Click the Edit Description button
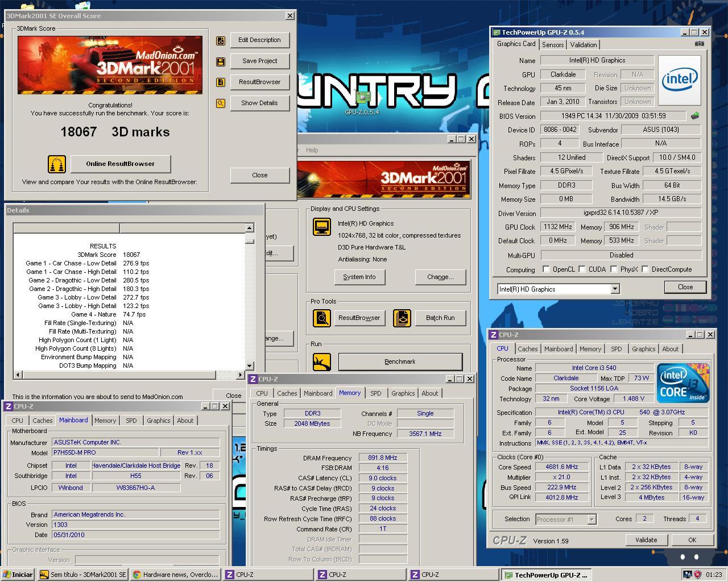Screen dimensions: 728x582 click(259, 40)
